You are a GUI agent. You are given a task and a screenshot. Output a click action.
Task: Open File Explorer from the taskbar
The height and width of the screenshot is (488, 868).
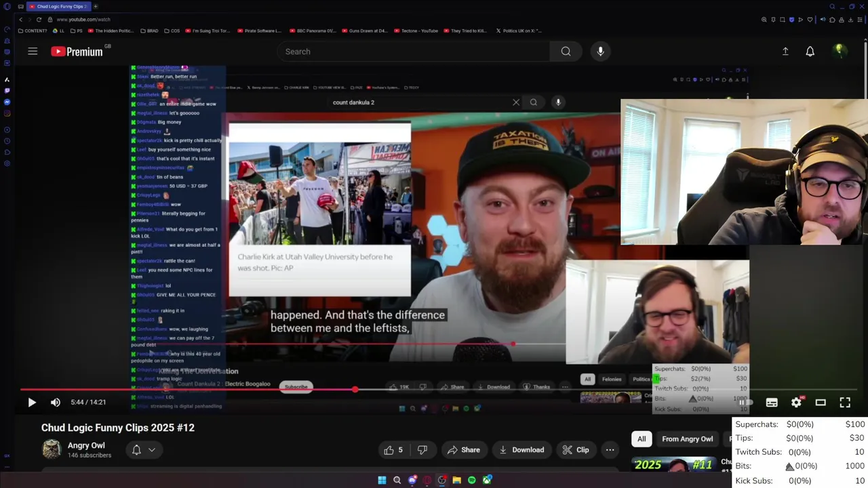(x=457, y=481)
